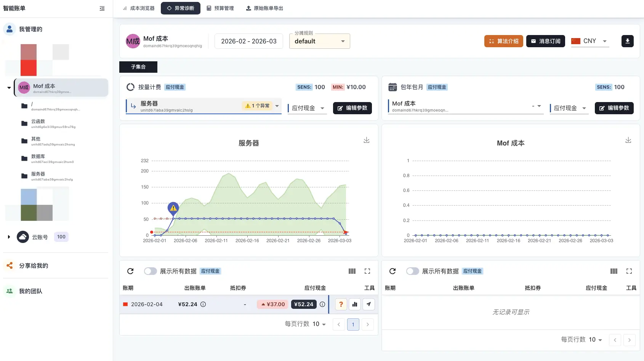
Task: Open the 算法介绍 dialog
Action: pos(503,41)
